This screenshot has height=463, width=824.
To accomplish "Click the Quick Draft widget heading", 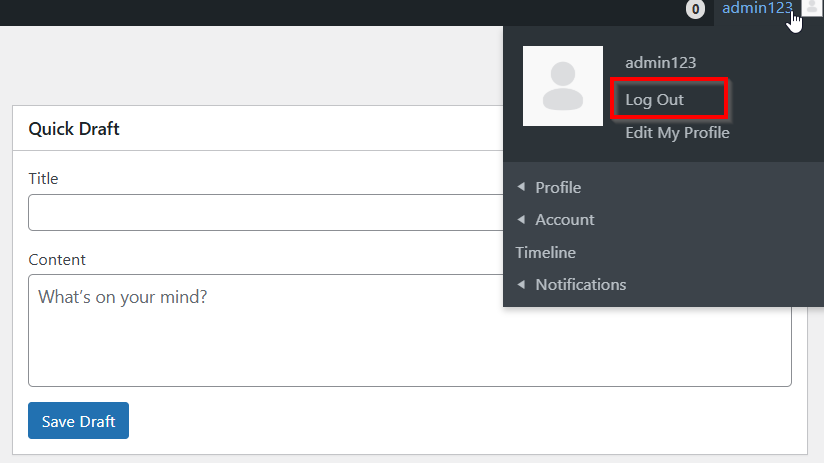I will click(x=74, y=129).
